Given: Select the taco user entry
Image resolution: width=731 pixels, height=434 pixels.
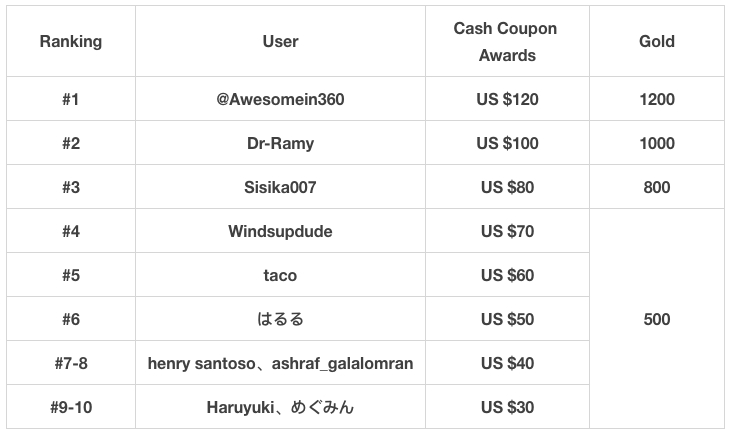Looking at the screenshot, I should pyautogui.click(x=280, y=275).
